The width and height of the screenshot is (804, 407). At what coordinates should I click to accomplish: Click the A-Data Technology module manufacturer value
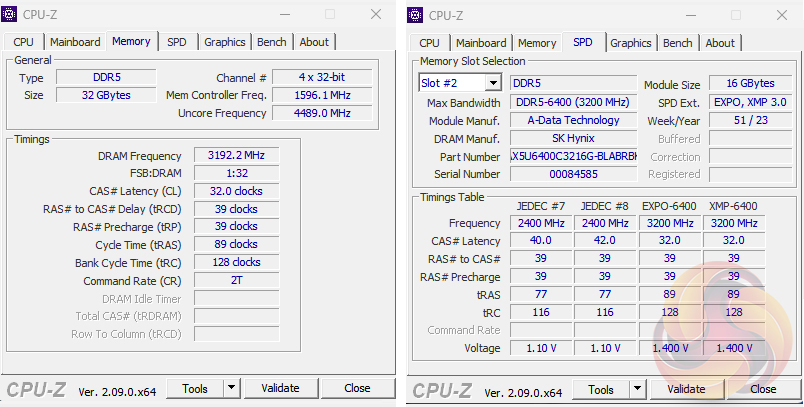click(x=573, y=120)
